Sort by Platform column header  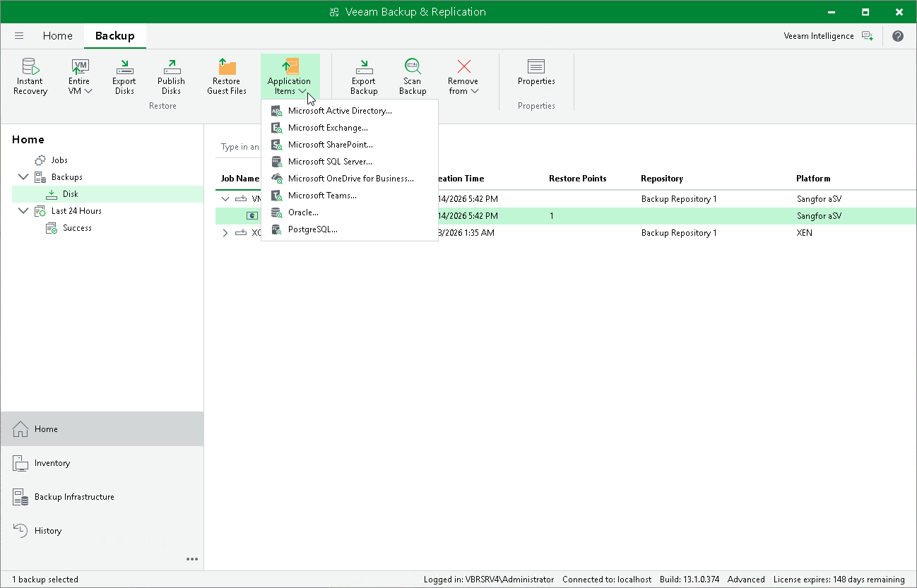813,179
